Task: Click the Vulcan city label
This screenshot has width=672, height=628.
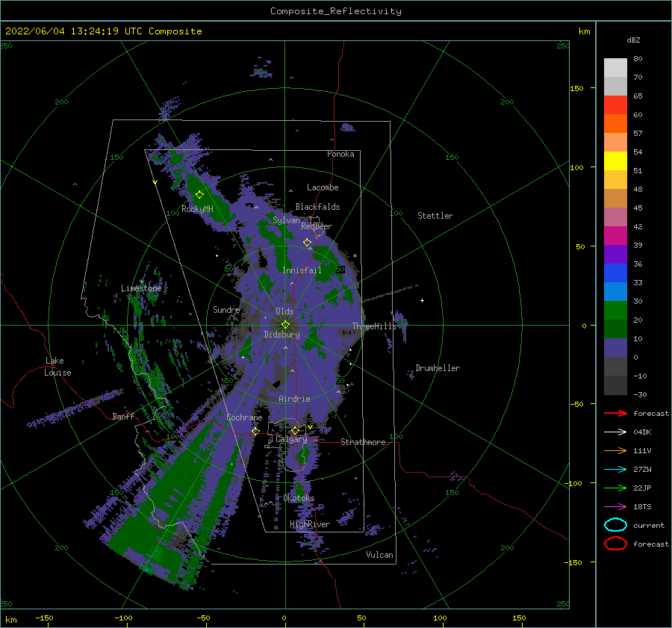Action: [379, 555]
